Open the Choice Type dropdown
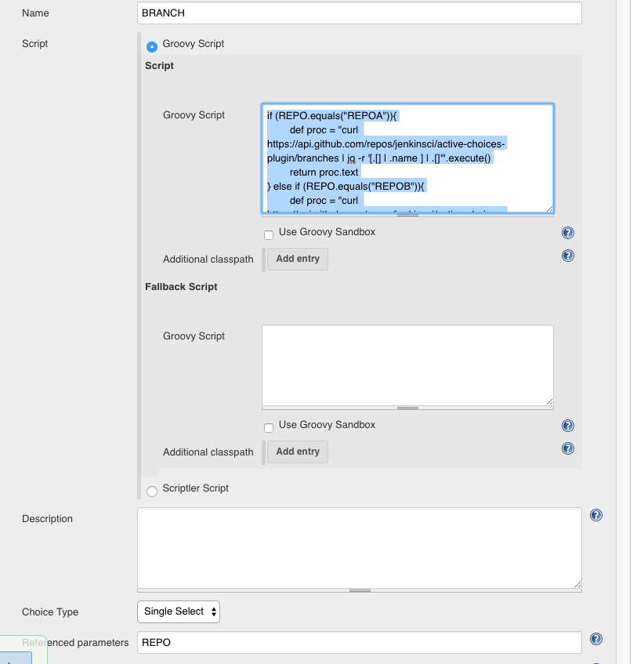The width and height of the screenshot is (644, 664). [179, 611]
